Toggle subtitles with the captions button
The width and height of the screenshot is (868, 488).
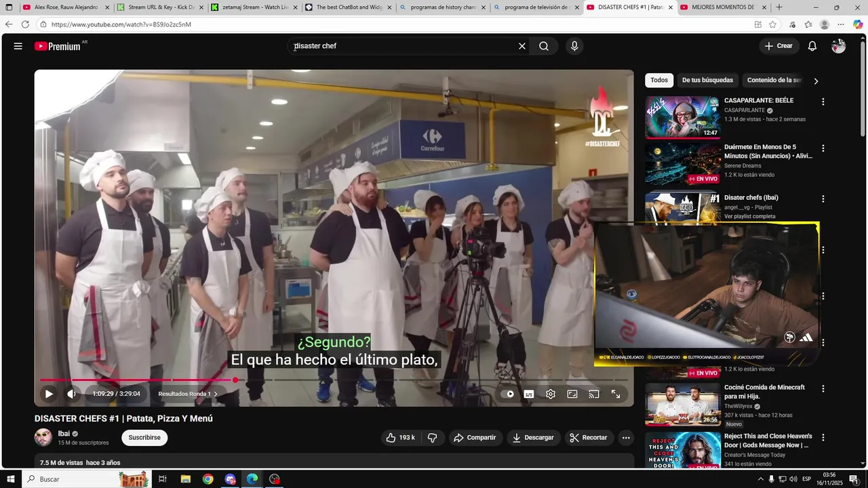click(529, 394)
